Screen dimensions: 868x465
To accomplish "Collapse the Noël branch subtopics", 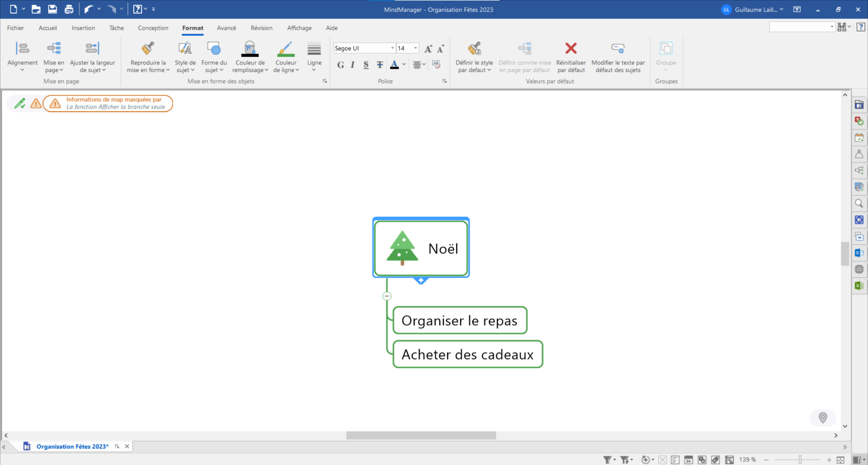I will (387, 296).
